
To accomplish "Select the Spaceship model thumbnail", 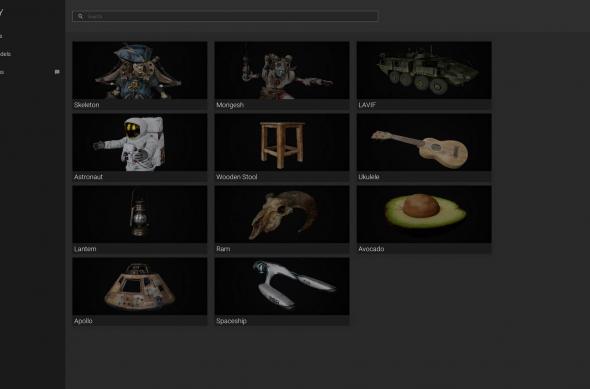I will tap(282, 286).
